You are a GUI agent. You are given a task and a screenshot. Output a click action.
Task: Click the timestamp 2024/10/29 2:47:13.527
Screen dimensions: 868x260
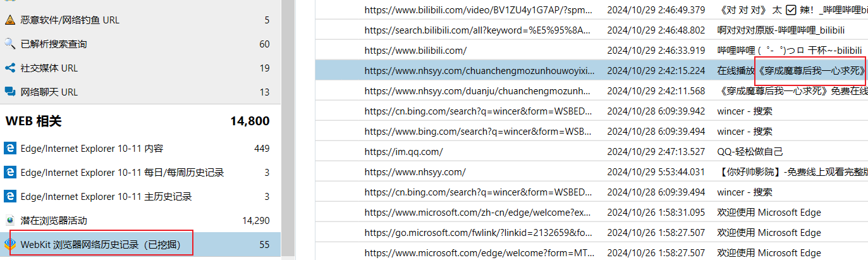[656, 151]
